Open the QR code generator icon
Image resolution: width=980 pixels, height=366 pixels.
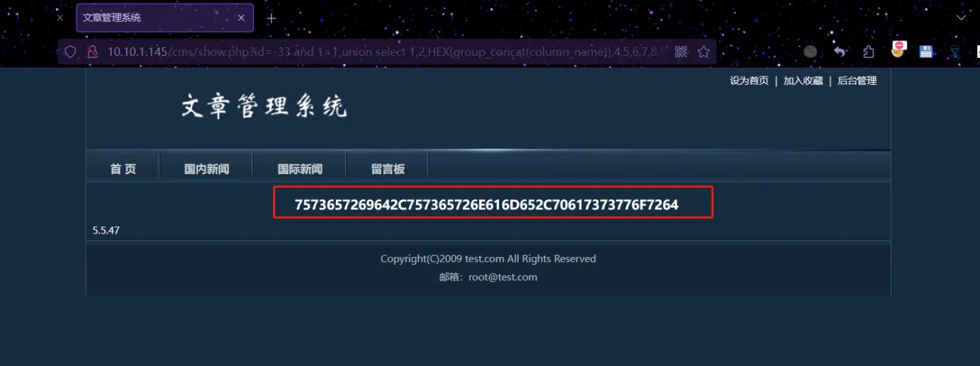[681, 52]
